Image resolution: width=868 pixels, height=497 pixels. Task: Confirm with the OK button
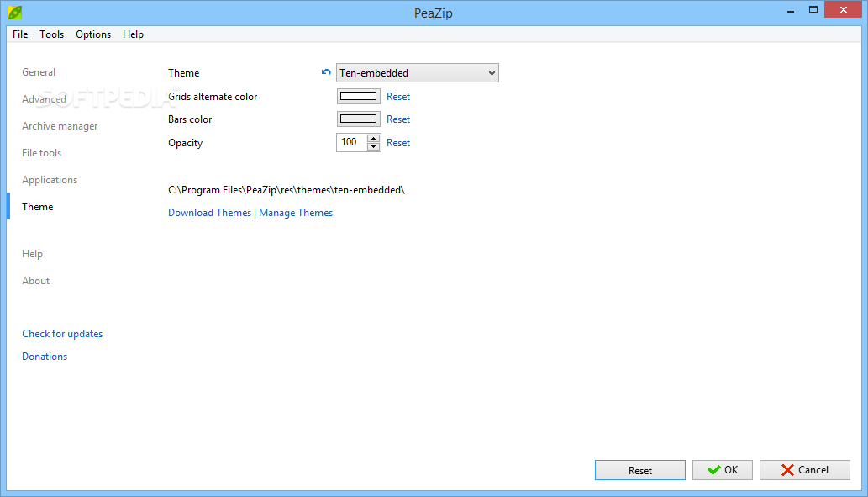pos(723,470)
